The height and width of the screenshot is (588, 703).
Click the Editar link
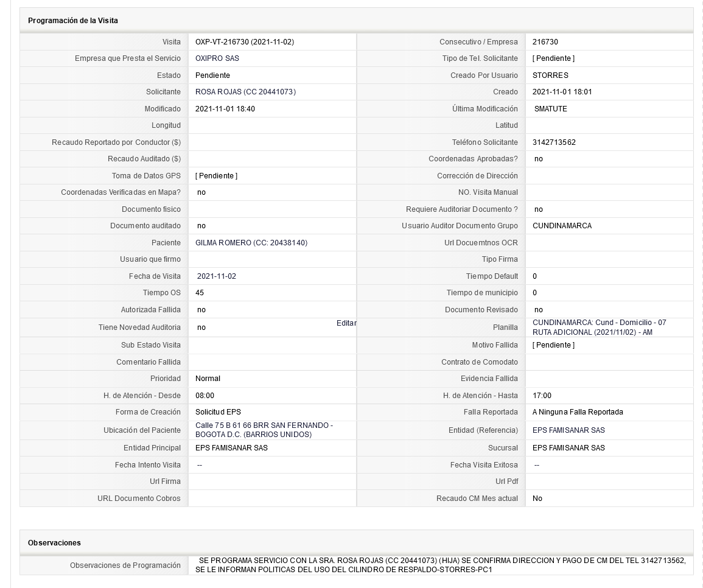click(346, 323)
